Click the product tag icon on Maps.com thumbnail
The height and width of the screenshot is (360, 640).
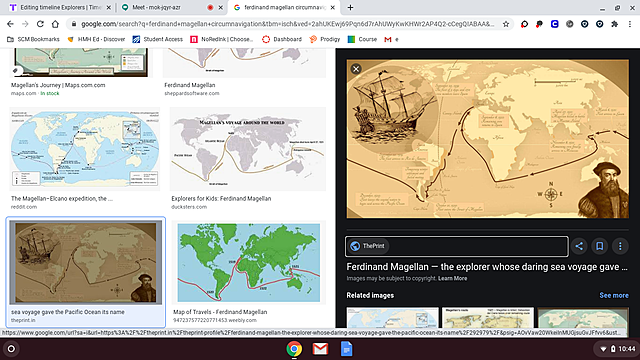click(16, 71)
